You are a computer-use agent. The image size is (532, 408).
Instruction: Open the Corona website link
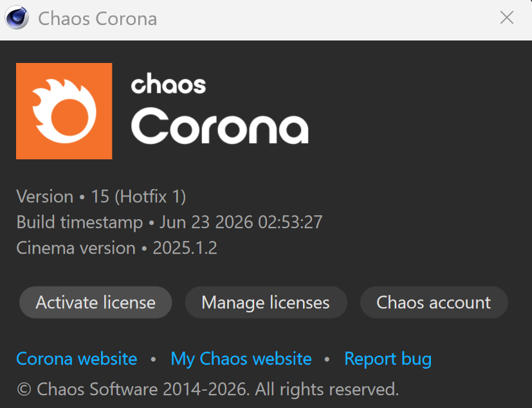coord(77,359)
